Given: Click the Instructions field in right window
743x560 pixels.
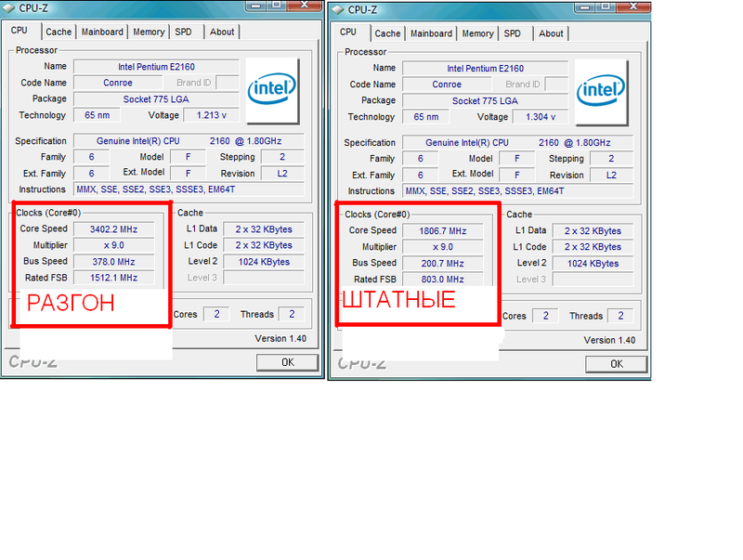Looking at the screenshot, I should (x=518, y=191).
